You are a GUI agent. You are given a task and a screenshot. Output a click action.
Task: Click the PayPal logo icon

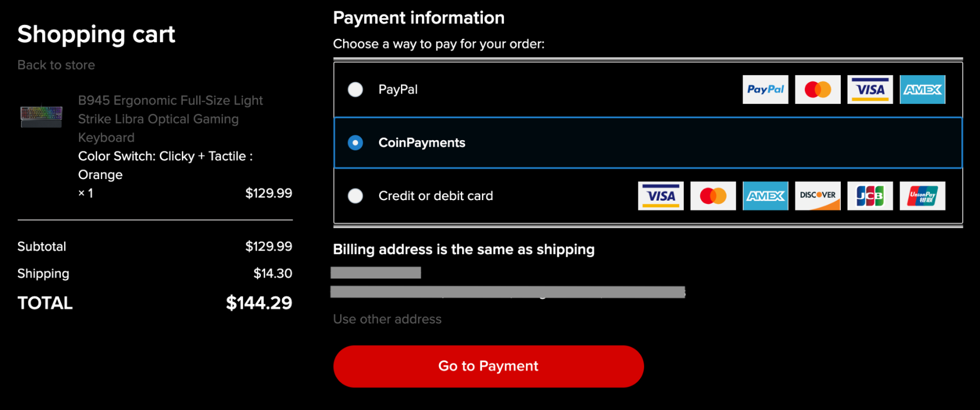765,89
